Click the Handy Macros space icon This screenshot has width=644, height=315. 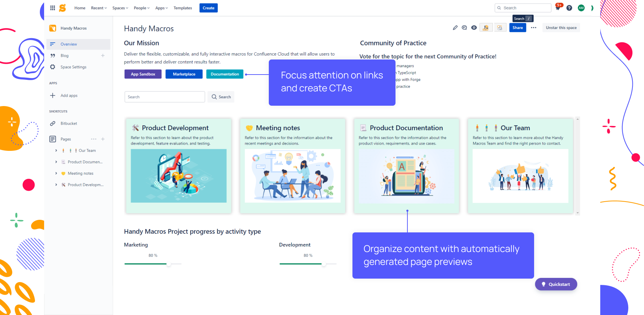pyautogui.click(x=52, y=28)
